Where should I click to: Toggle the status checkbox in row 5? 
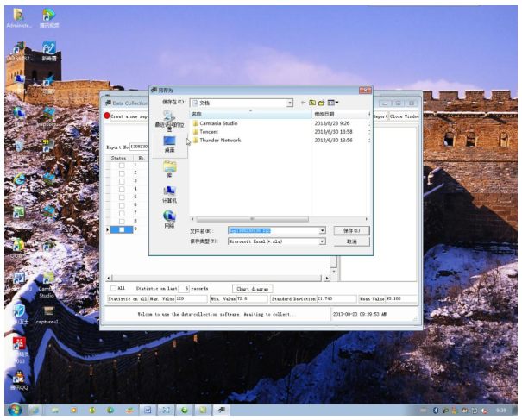[x=122, y=197]
